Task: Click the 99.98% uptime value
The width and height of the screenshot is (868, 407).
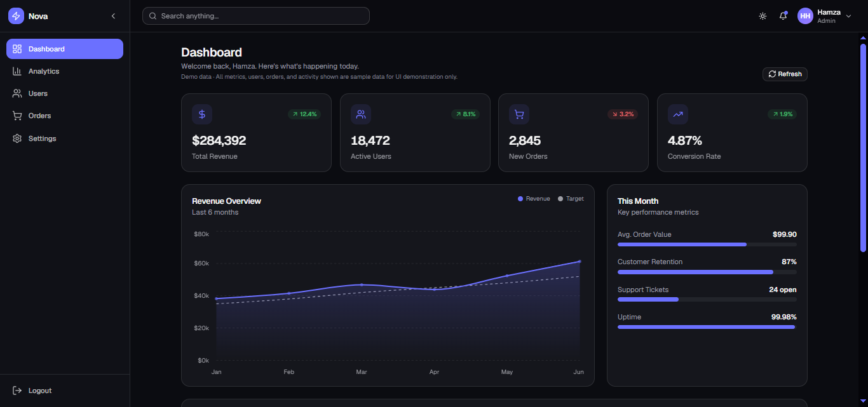Action: [784, 317]
